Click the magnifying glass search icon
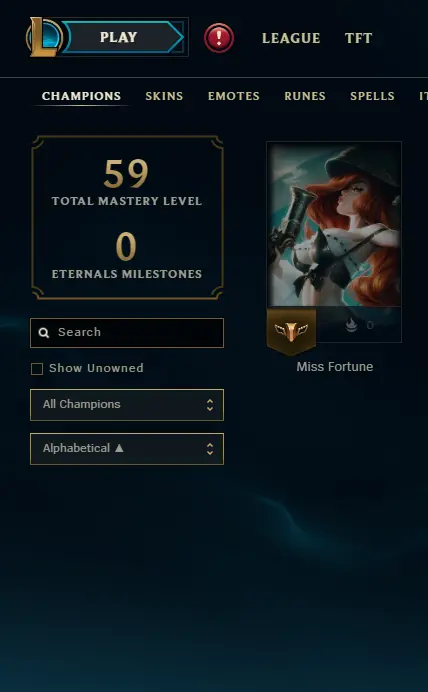 [44, 333]
